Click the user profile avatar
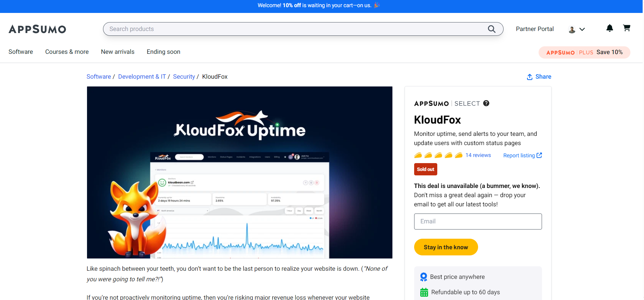The image size is (644, 300). [572, 30]
